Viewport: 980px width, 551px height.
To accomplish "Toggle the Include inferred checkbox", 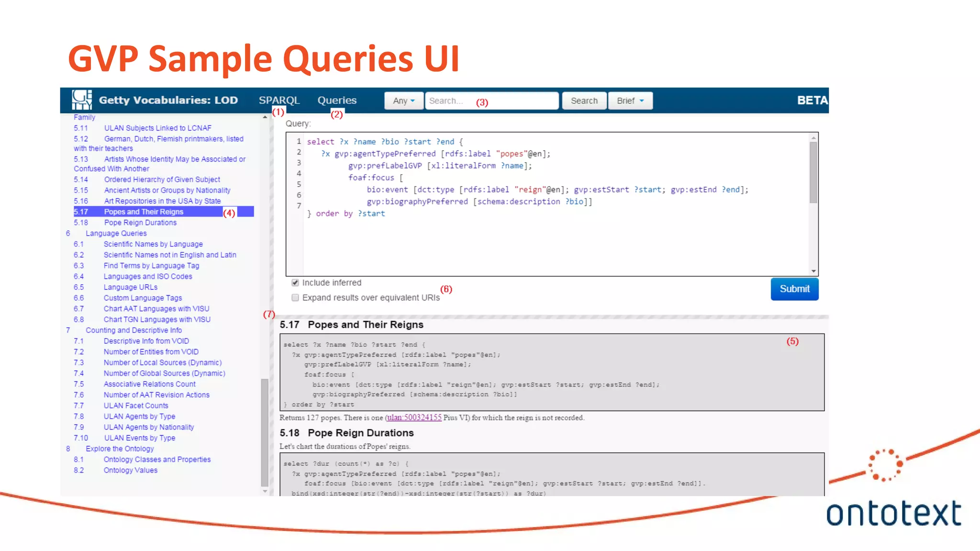I will click(x=295, y=283).
